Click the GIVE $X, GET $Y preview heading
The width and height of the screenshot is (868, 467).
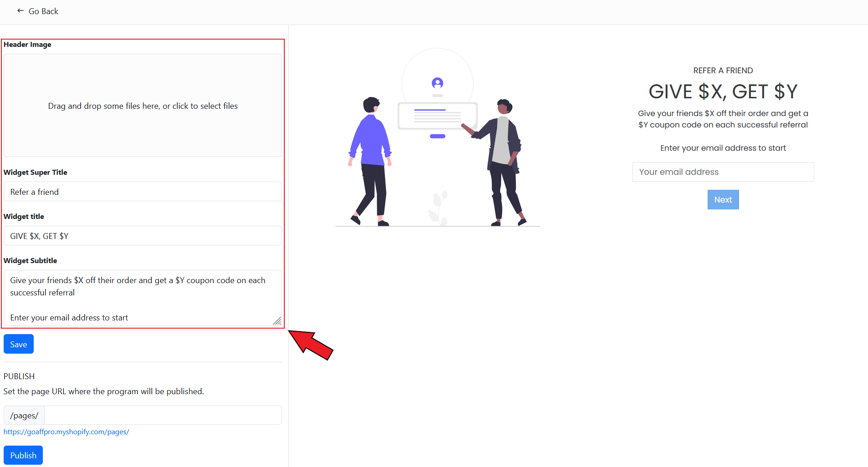click(723, 91)
